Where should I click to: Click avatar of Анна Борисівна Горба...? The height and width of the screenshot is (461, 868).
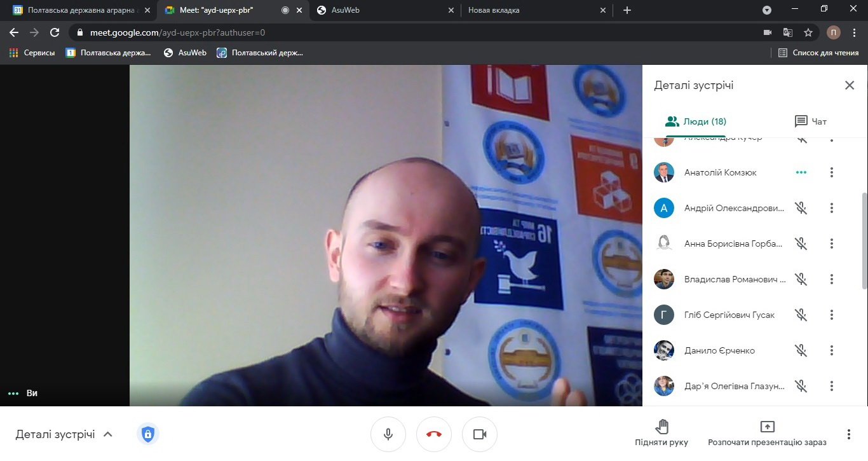pos(664,244)
